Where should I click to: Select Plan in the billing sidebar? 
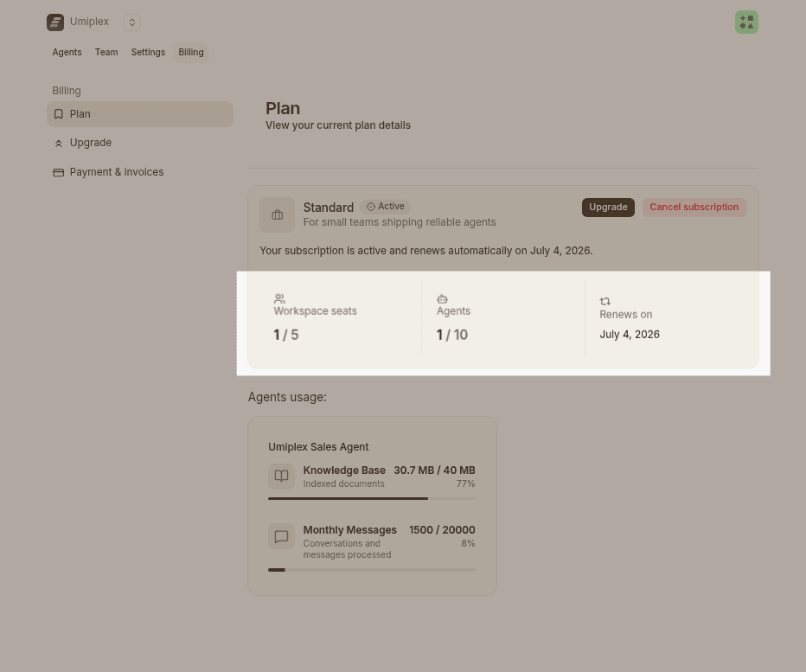tap(140, 114)
